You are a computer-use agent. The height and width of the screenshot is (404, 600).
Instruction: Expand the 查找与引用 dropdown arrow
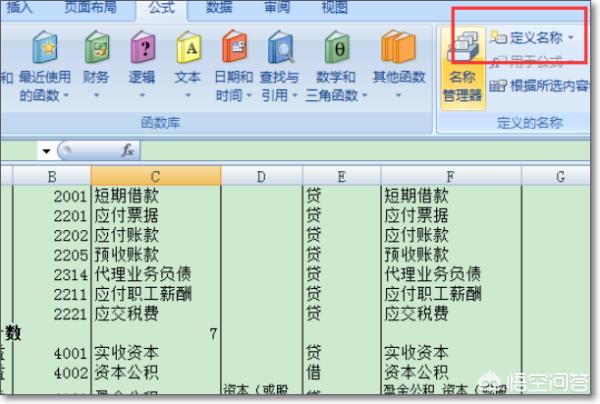(295, 95)
